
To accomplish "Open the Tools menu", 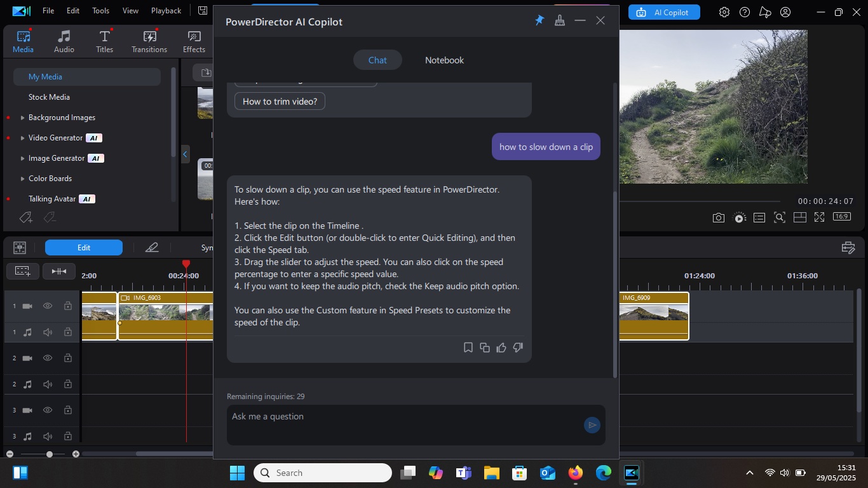I will [x=100, y=11].
